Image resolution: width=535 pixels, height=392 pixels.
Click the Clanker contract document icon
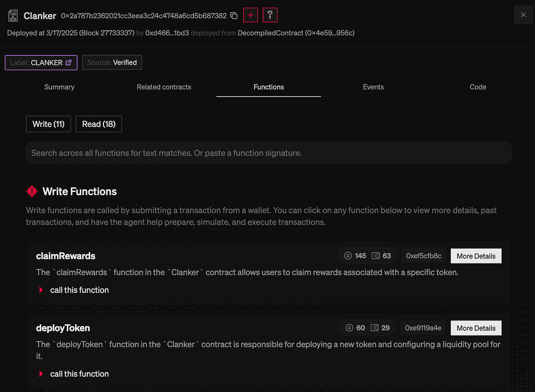click(13, 16)
